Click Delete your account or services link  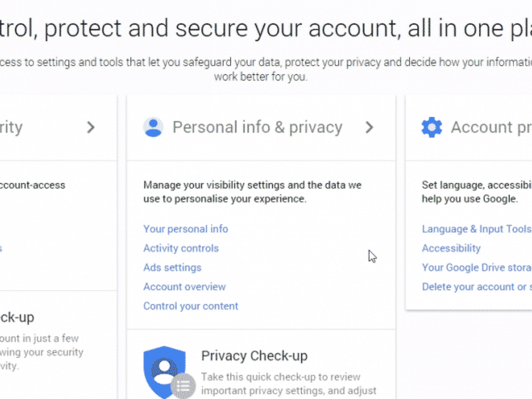[x=476, y=287]
